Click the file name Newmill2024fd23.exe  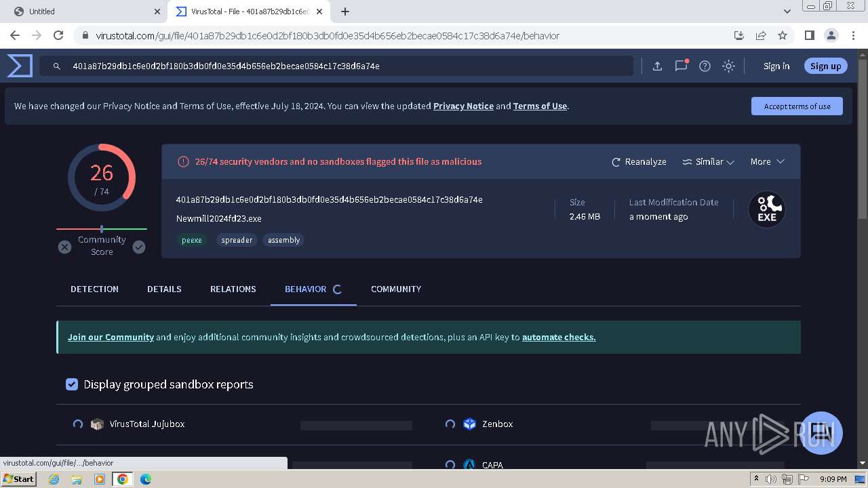click(218, 218)
